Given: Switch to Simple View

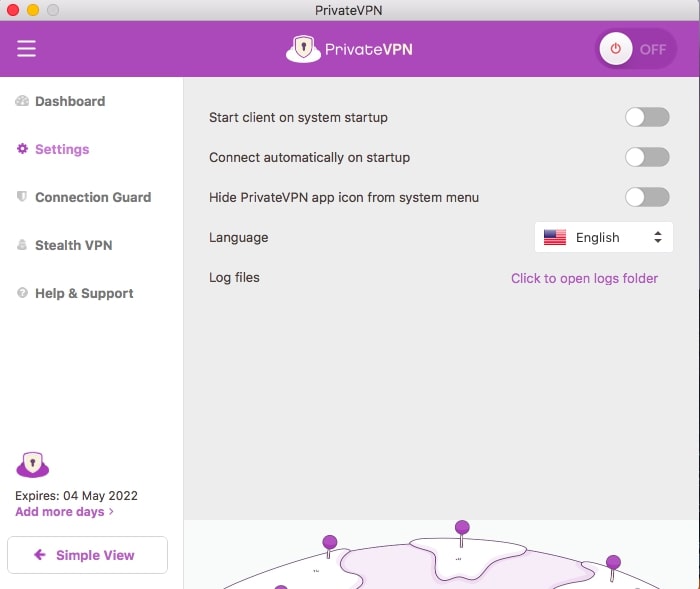Looking at the screenshot, I should point(88,555).
